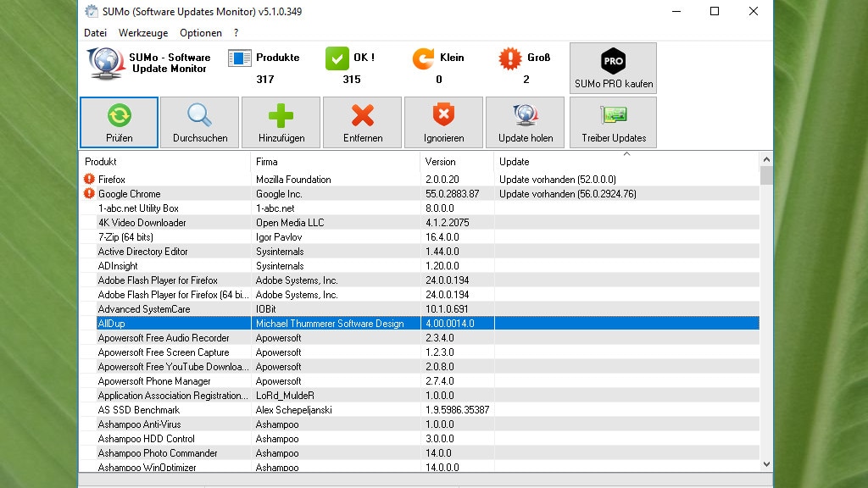
Task: Click the LoRd_MuldeR company cell
Action: pyautogui.click(x=285, y=395)
